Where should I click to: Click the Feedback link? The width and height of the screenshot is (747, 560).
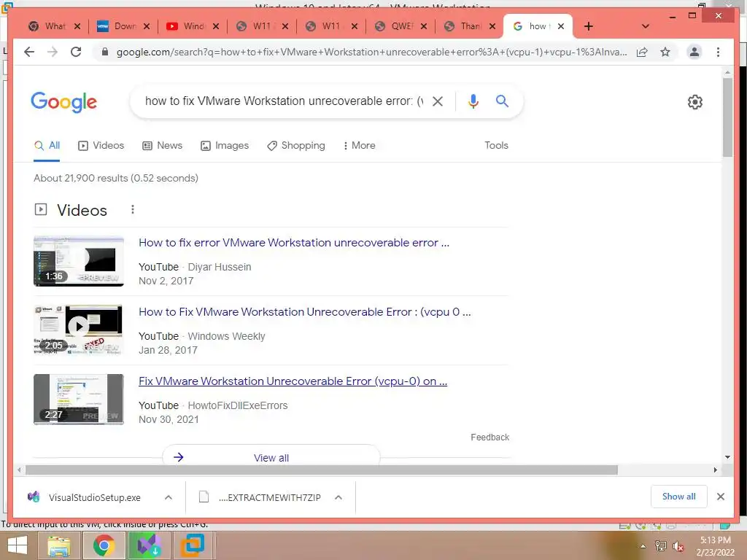tap(489, 437)
